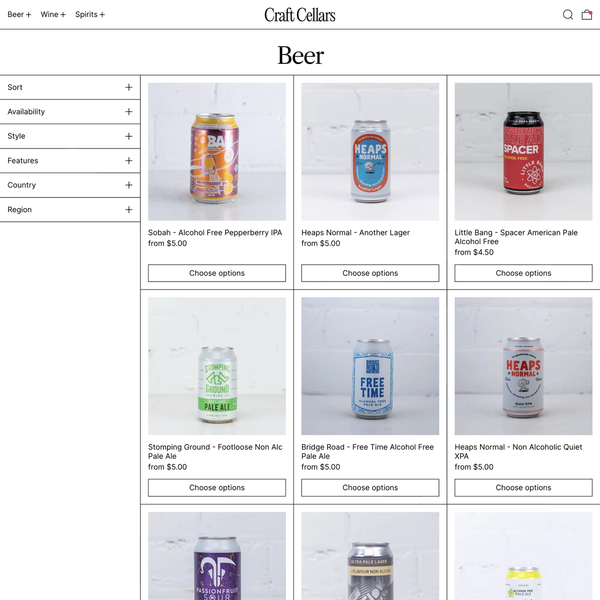This screenshot has width=600, height=600.
Task: Open the search icon in header
Action: click(x=568, y=15)
